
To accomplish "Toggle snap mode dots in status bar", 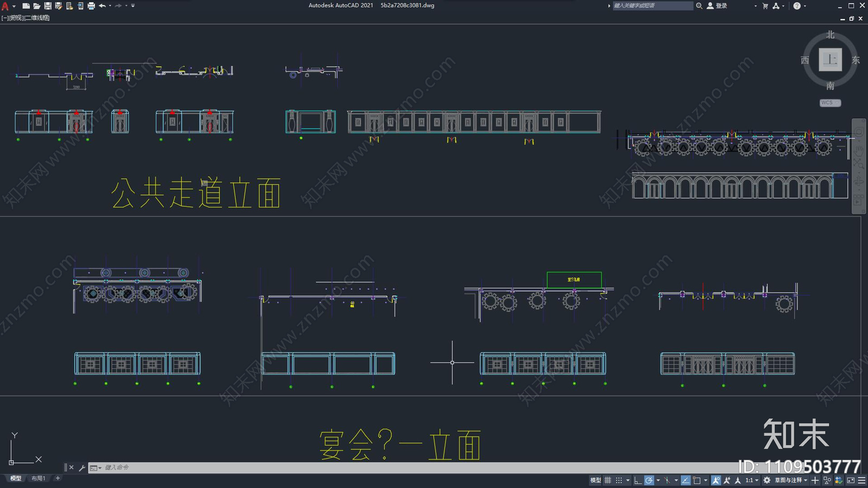I will coord(619,480).
